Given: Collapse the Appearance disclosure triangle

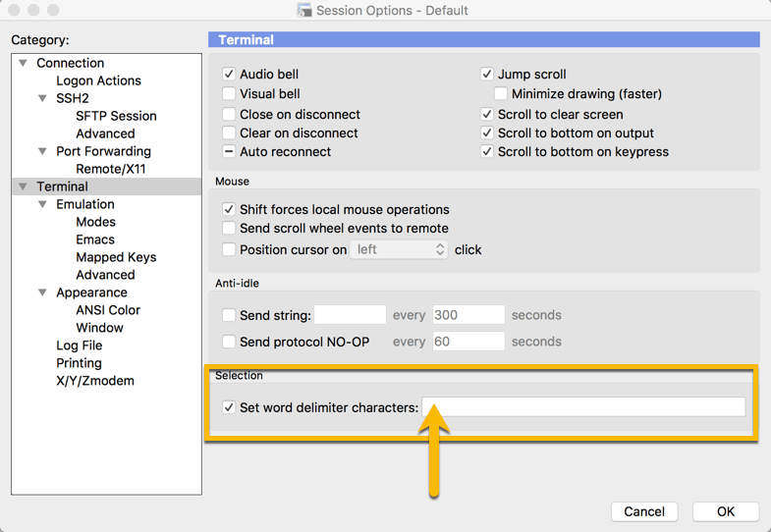Looking at the screenshot, I should coord(43,293).
